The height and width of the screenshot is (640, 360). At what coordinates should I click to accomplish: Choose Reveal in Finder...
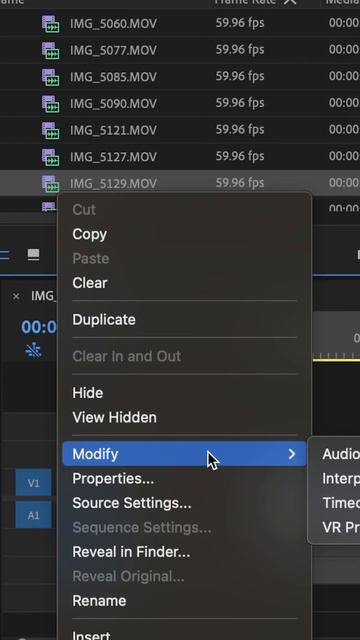coord(131,552)
